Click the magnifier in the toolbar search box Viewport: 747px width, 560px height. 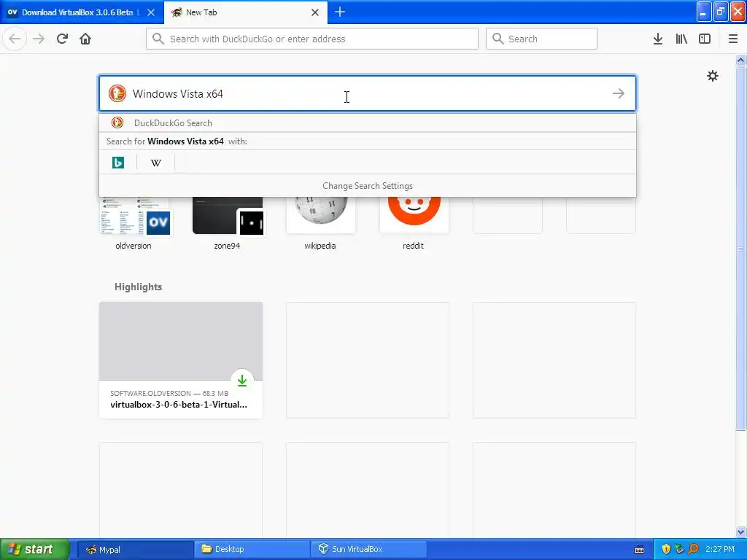click(498, 39)
